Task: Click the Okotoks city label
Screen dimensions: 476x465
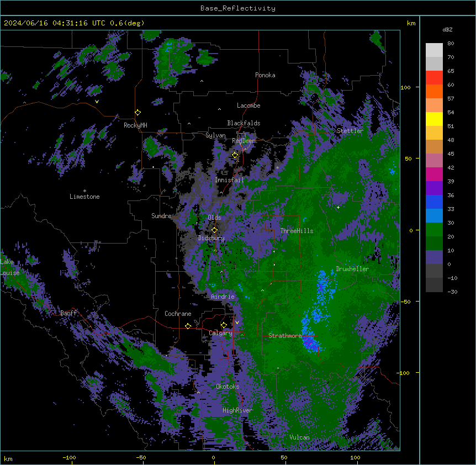Action: (228, 387)
